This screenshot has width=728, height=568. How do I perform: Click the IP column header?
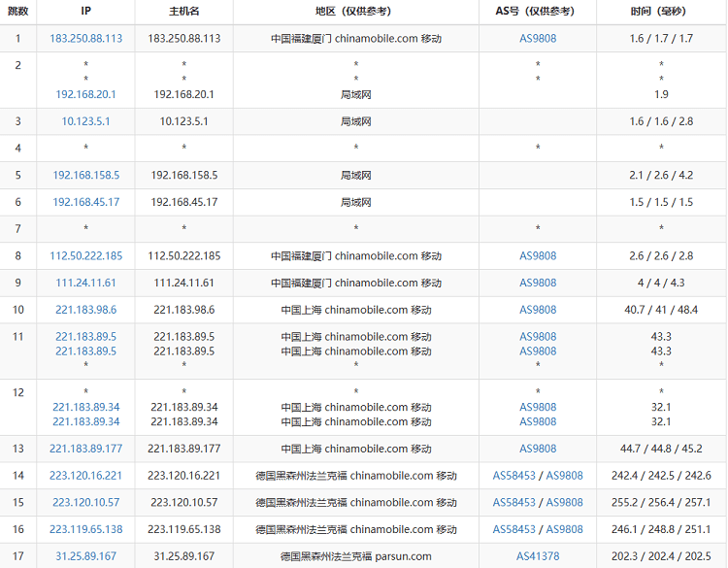click(x=85, y=11)
